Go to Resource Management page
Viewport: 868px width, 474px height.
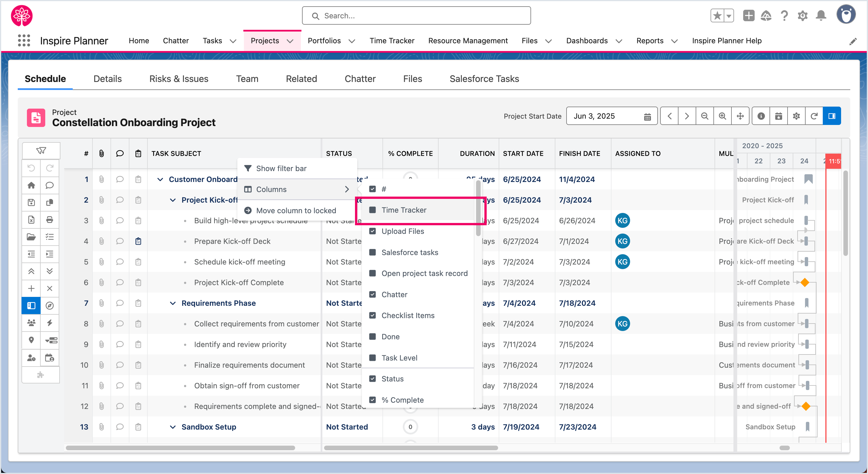tap(468, 40)
